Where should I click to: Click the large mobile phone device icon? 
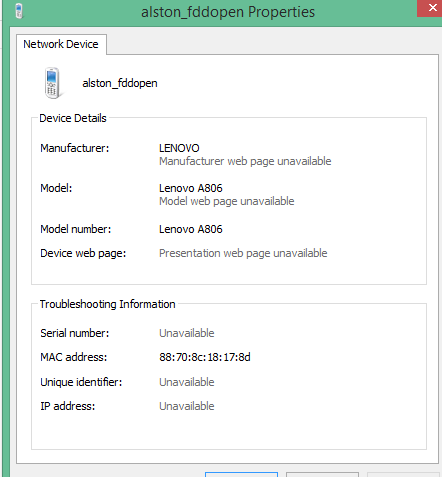[52, 83]
